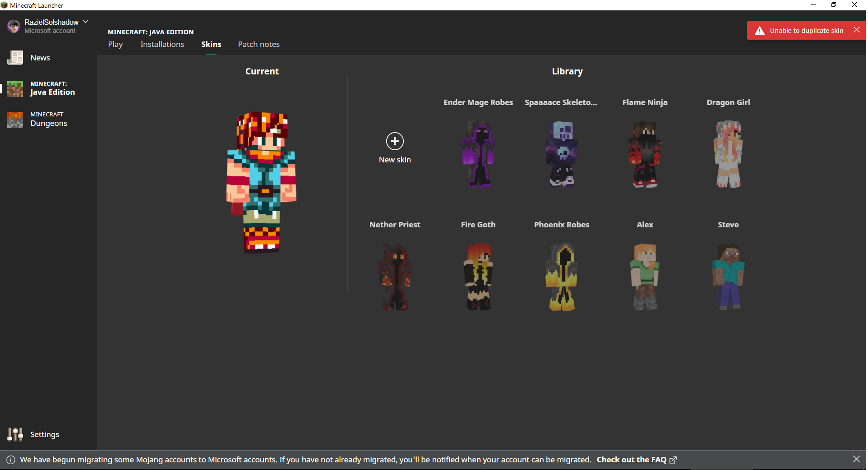Pick the Dragon Girl skin
Image resolution: width=868 pixels, height=470 pixels.
[728, 154]
